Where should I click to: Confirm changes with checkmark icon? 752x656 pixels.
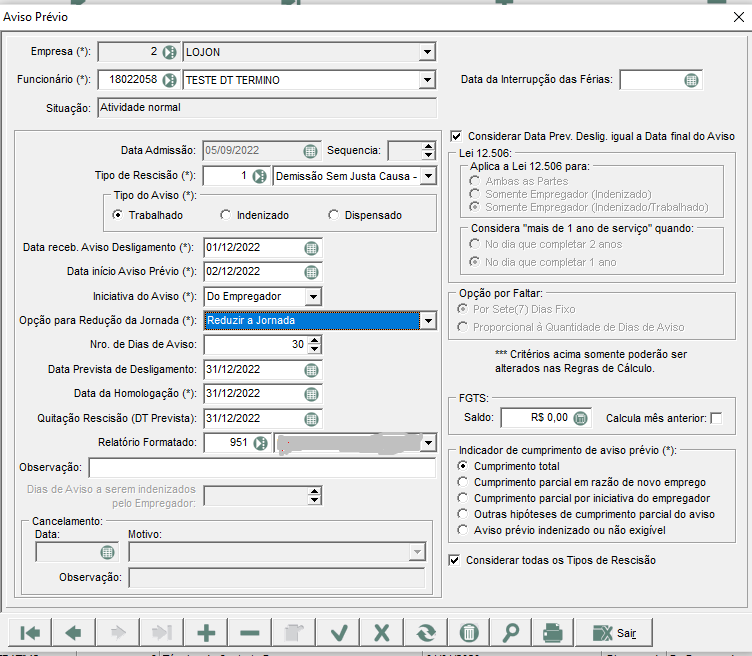[x=339, y=633]
